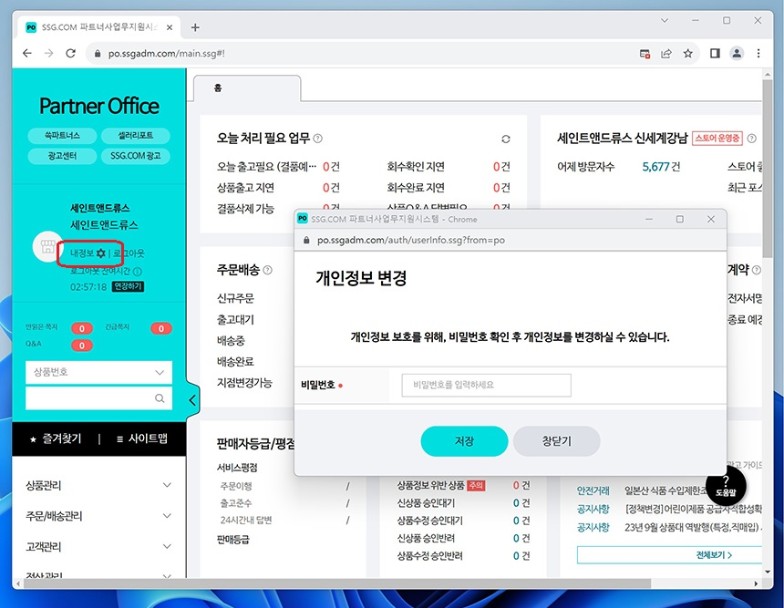Viewport: 784px width, 608px height.
Task: Open the 안전거래 notice about 일본산 식품
Action: (x=665, y=490)
